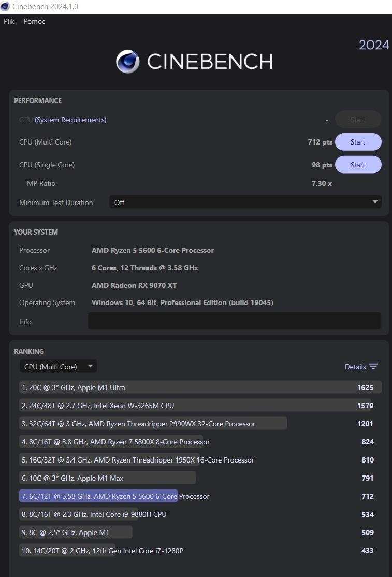Open the Pomoc menu
This screenshot has height=577, width=392.
tap(35, 21)
